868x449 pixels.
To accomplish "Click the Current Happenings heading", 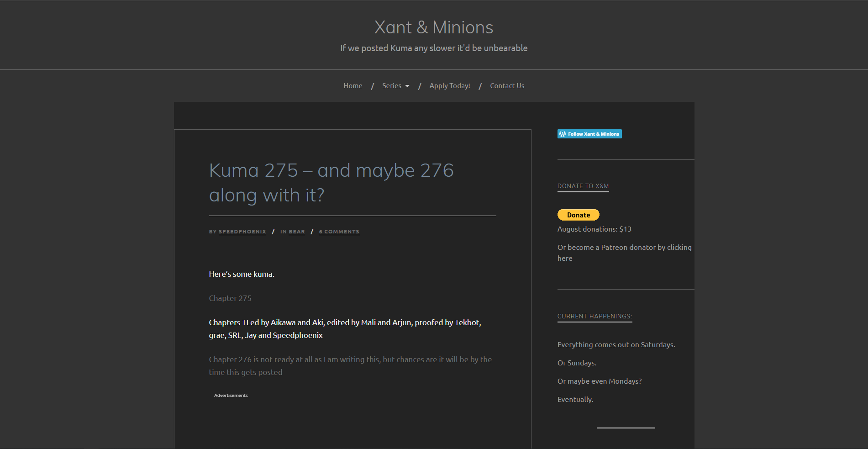I will pos(594,316).
